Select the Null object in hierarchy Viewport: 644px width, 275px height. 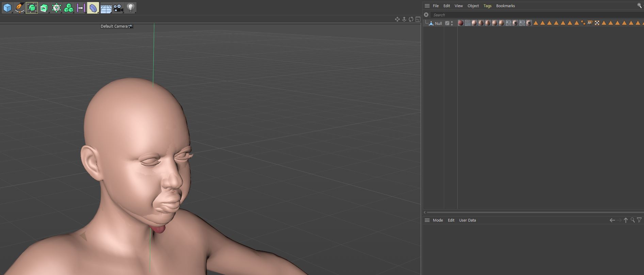(438, 23)
